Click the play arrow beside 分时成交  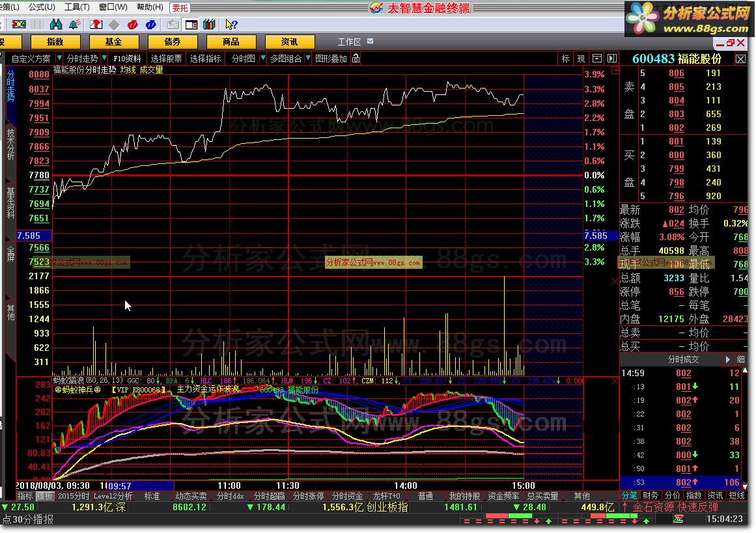(727, 359)
